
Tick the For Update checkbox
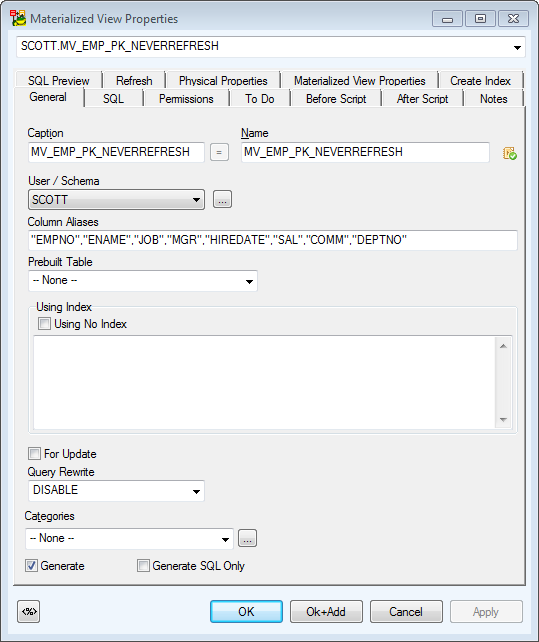click(x=34, y=454)
